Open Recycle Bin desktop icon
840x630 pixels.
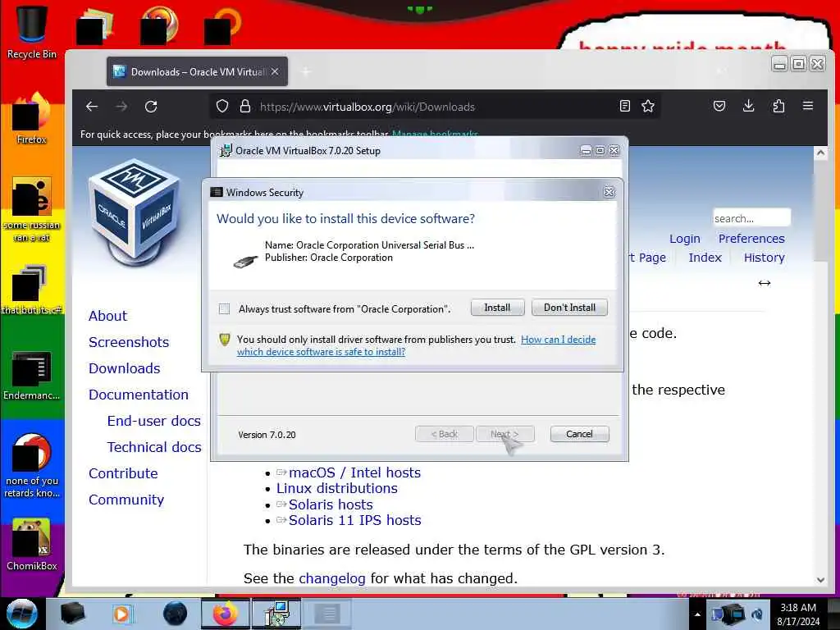tap(31, 31)
